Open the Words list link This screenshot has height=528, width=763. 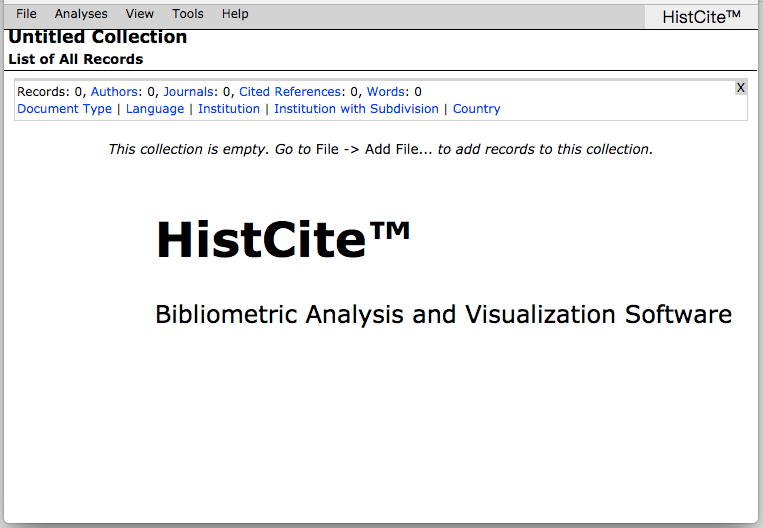[x=386, y=92]
